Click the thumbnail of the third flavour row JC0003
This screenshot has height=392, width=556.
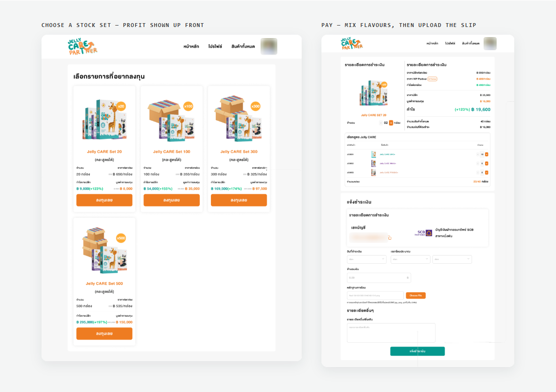374,173
